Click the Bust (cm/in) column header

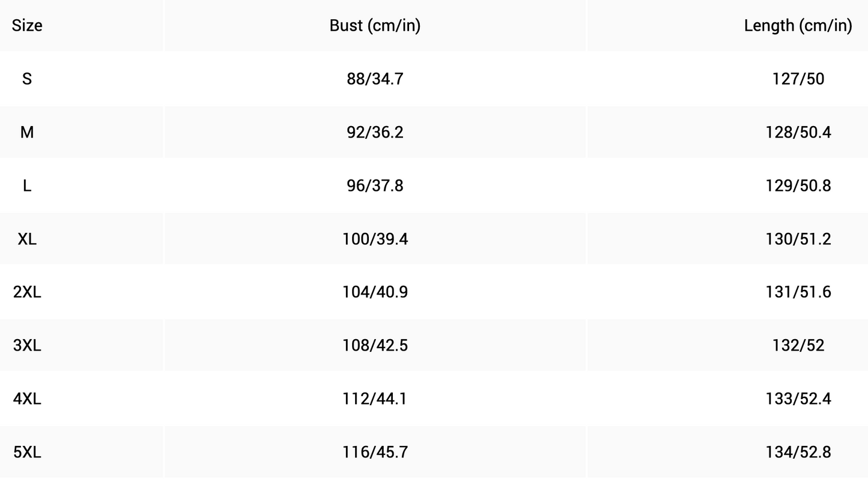(375, 25)
